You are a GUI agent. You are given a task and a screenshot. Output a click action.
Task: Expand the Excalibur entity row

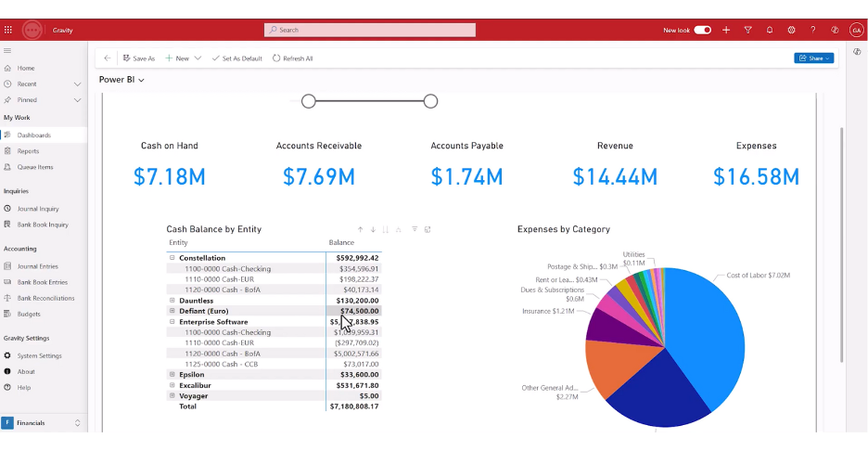point(172,385)
